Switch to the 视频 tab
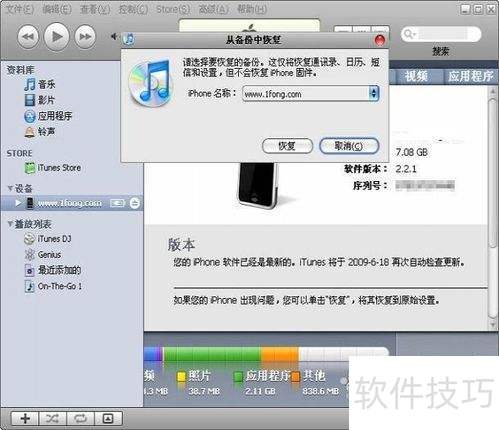This screenshot has height=430, width=499. click(416, 77)
